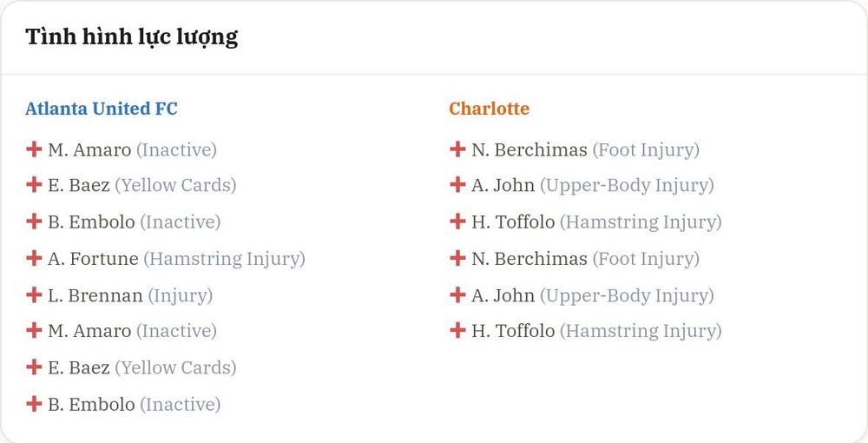Open the Charlotte team link
Viewport: 868px width, 443px height.
(x=489, y=109)
